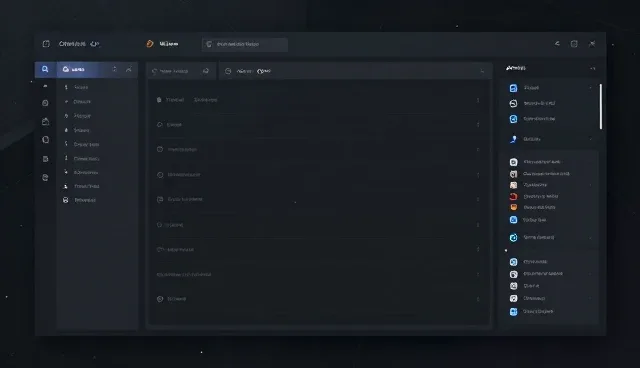Collapse the right panel using its header chevron
The height and width of the screenshot is (368, 640).
593,68
